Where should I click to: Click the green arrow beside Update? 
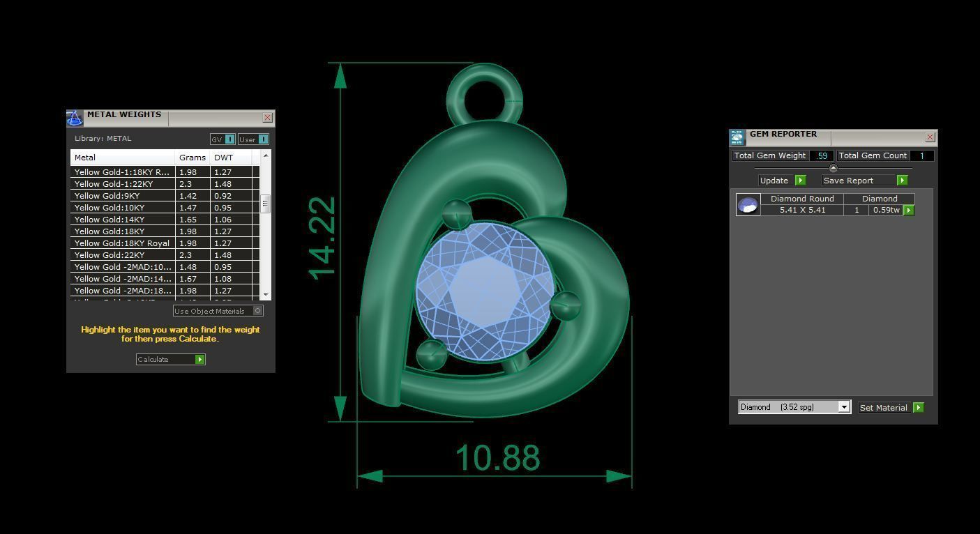point(801,181)
